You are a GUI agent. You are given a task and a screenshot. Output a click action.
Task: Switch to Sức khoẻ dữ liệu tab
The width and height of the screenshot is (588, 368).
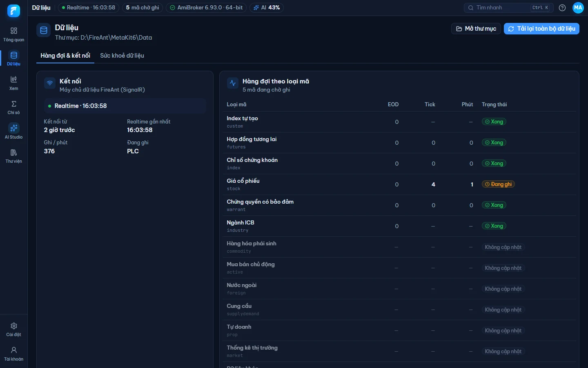click(122, 56)
